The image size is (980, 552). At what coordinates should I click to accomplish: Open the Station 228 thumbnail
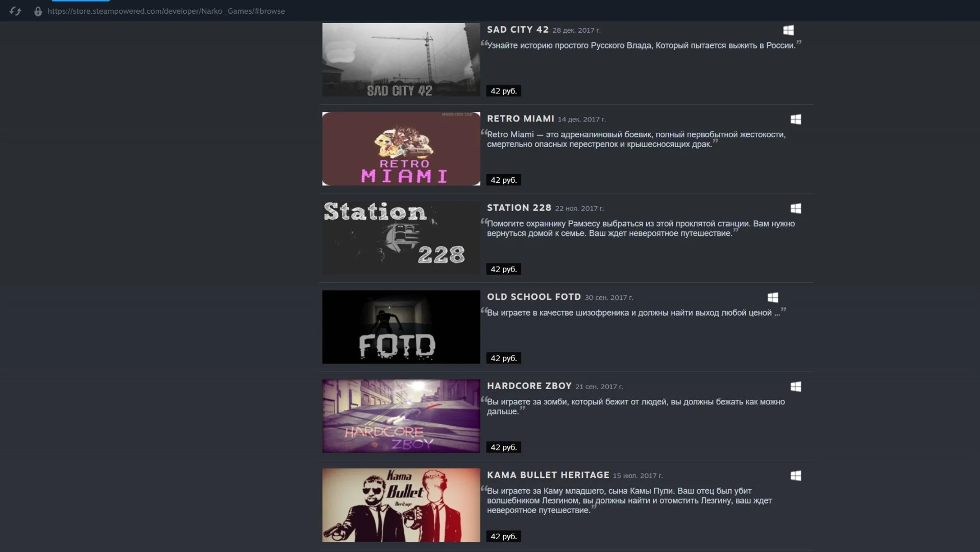(401, 237)
